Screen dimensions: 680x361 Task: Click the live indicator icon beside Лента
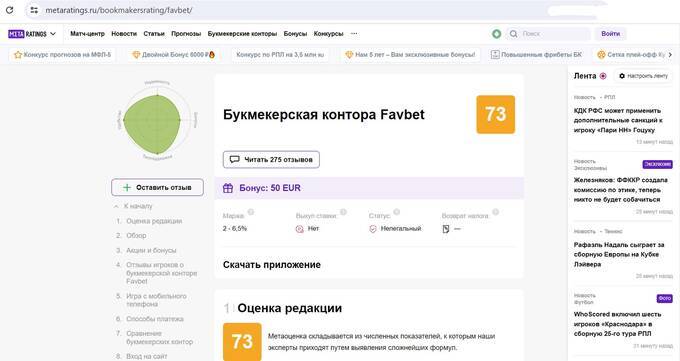[x=603, y=76]
